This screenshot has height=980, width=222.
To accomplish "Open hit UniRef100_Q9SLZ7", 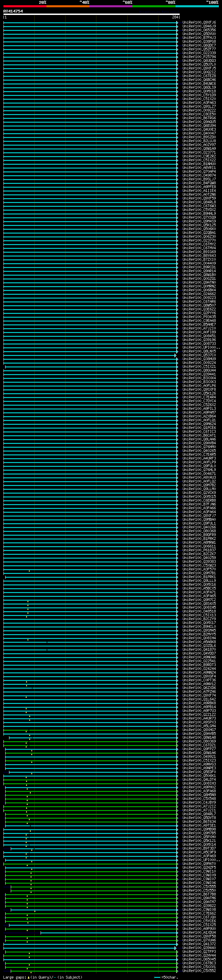I will coord(199,106).
